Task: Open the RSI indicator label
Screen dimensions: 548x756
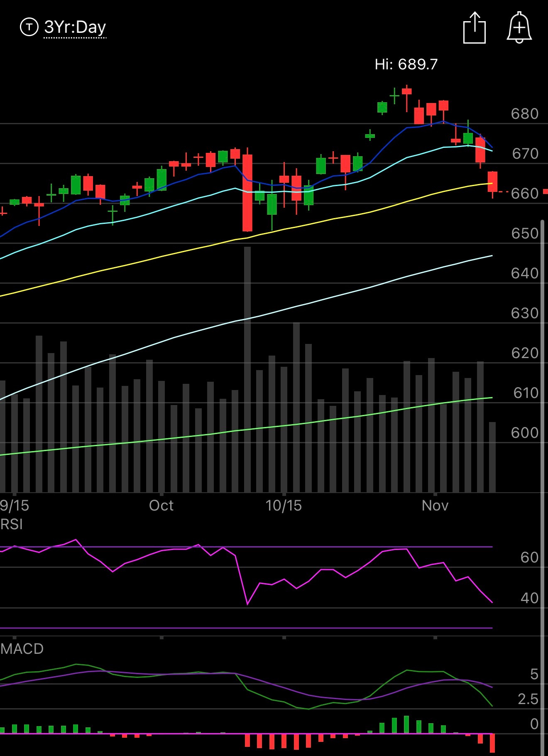Action: [11, 524]
